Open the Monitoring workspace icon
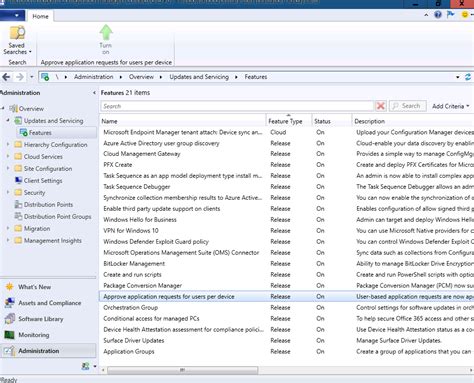The width and height of the screenshot is (474, 383). point(10,335)
